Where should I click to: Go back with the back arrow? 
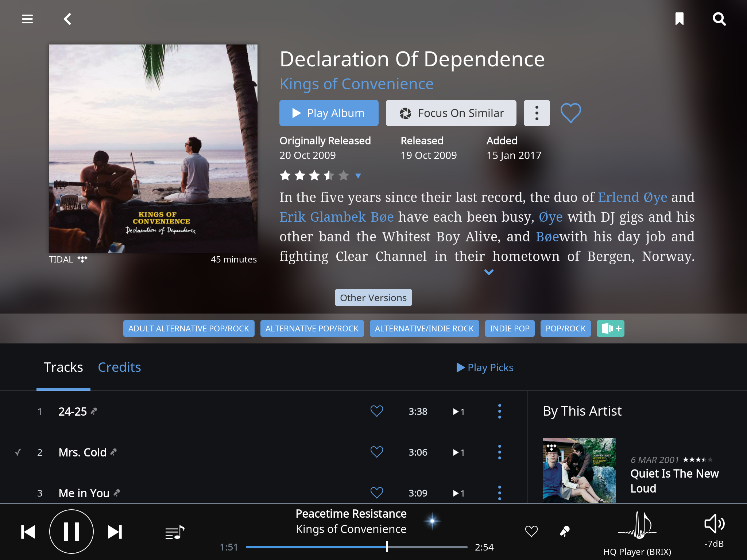coord(67,19)
